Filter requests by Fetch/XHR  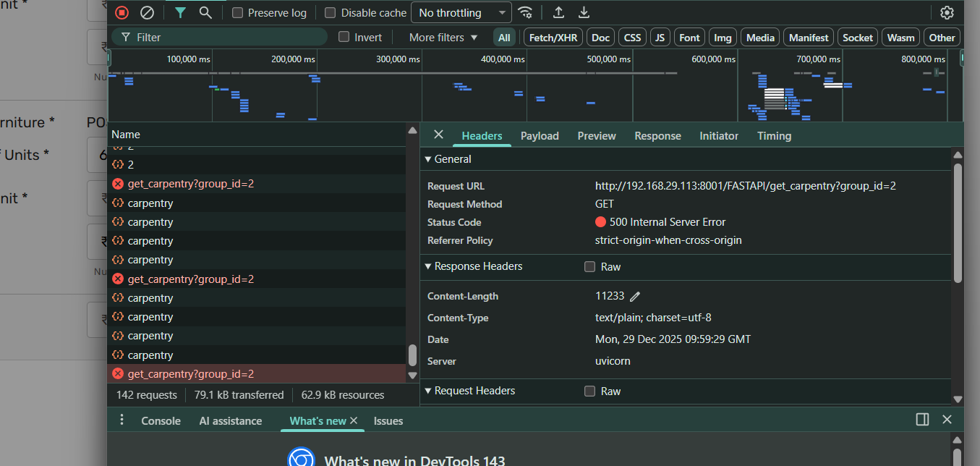553,38
